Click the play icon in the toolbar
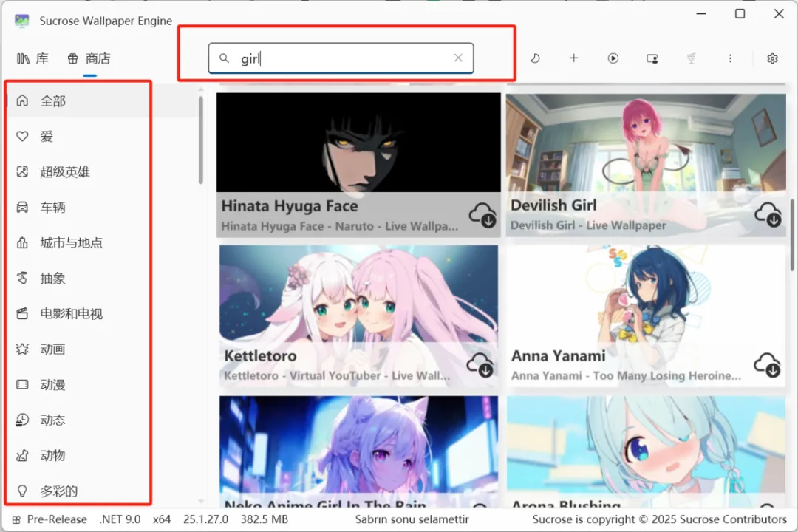Image resolution: width=798 pixels, height=532 pixels. coord(613,58)
